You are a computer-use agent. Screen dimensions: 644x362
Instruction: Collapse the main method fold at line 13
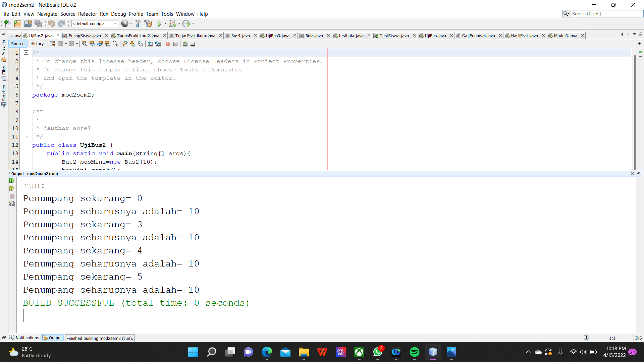(x=26, y=153)
